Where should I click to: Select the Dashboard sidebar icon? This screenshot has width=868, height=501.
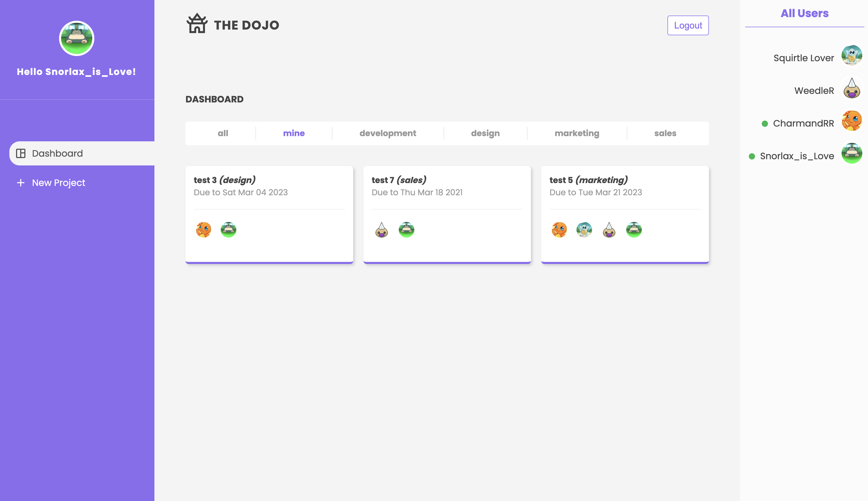coord(21,153)
